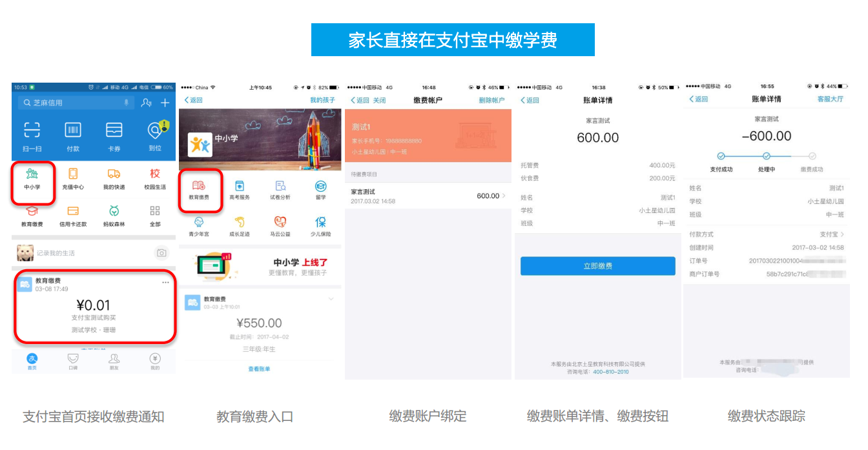Tap 返回 on 16:38 账单详情 screen
This screenshot has height=450, width=868.
530,100
